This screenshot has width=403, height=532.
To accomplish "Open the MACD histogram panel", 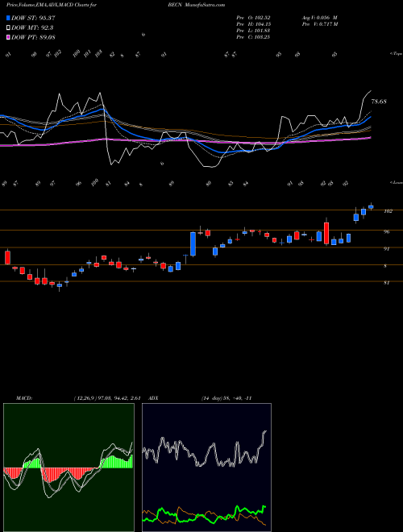I will tap(69, 468).
